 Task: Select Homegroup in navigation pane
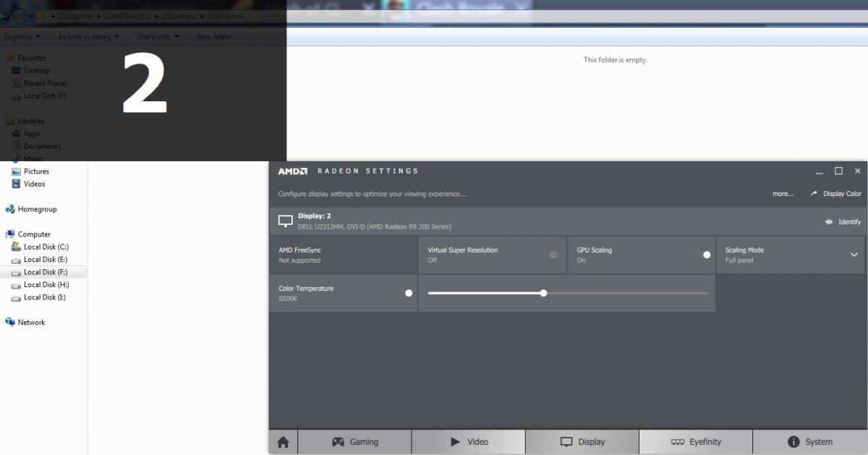coord(37,209)
